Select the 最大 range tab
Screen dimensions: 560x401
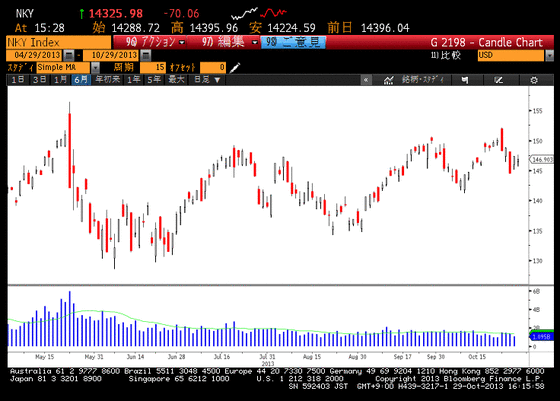[x=176, y=80]
